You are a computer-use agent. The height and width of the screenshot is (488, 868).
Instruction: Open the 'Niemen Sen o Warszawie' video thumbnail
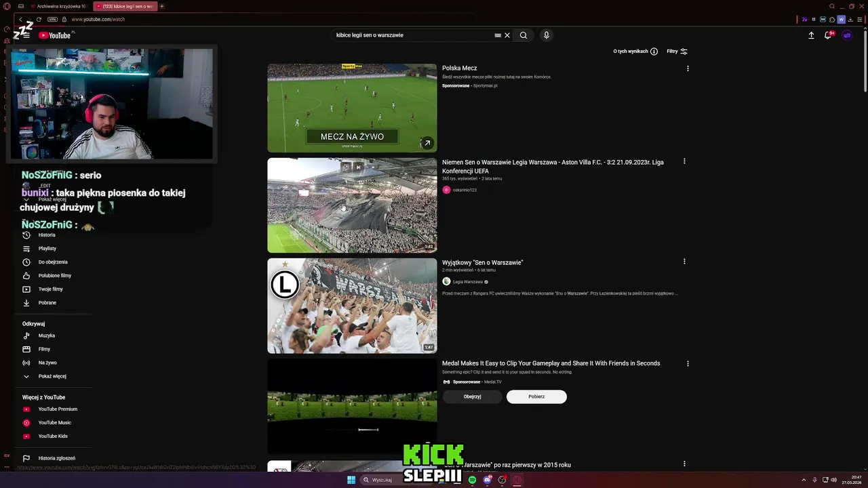(352, 205)
